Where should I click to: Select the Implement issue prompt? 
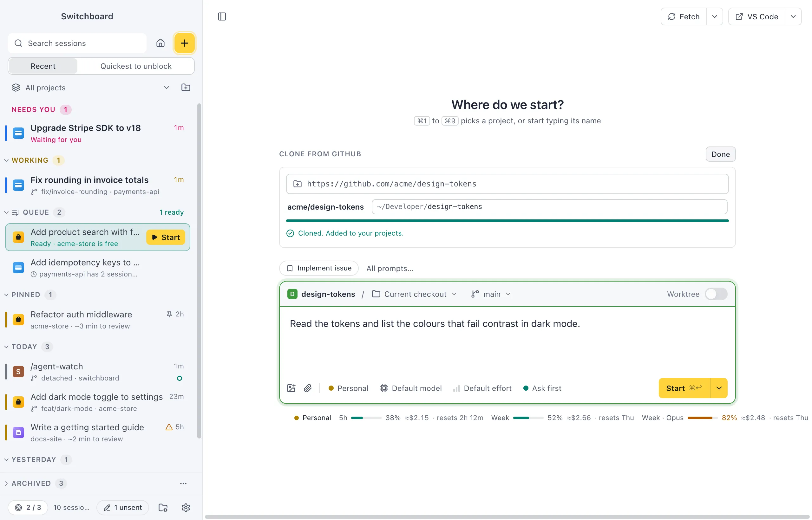(319, 268)
